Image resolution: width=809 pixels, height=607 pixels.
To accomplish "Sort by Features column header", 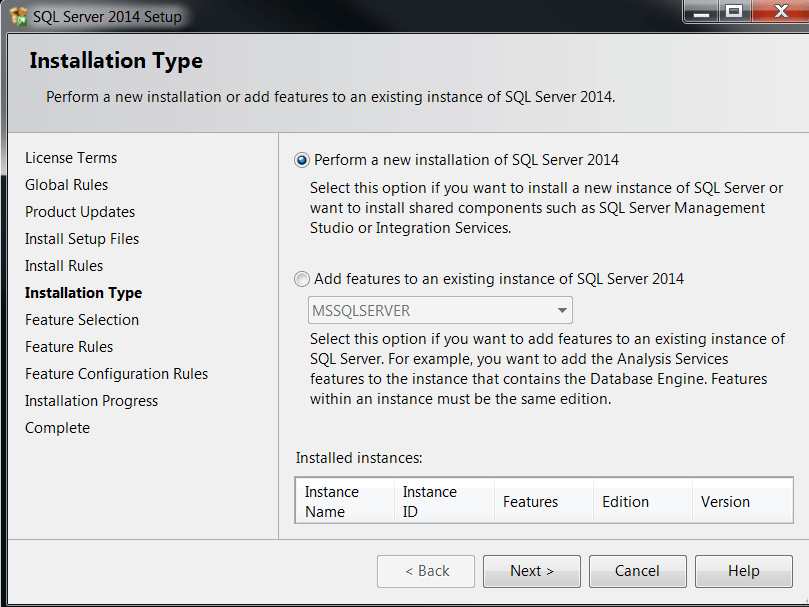I will tap(543, 501).
